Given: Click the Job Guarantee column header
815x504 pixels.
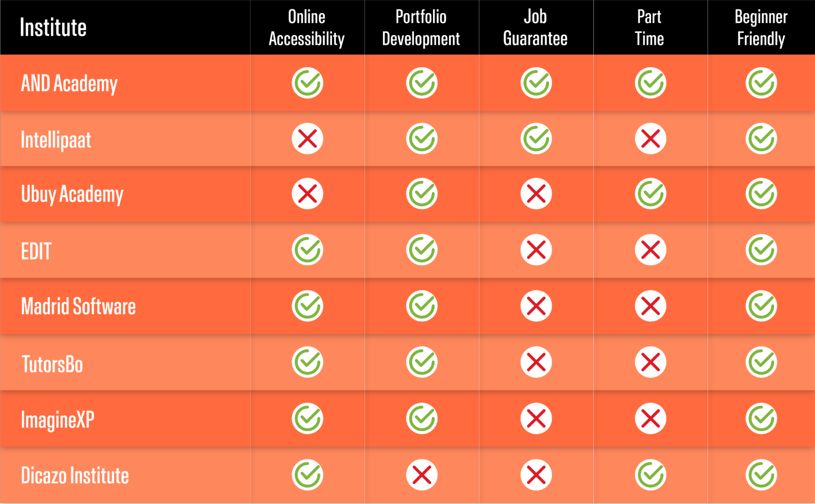Looking at the screenshot, I should click(x=535, y=28).
